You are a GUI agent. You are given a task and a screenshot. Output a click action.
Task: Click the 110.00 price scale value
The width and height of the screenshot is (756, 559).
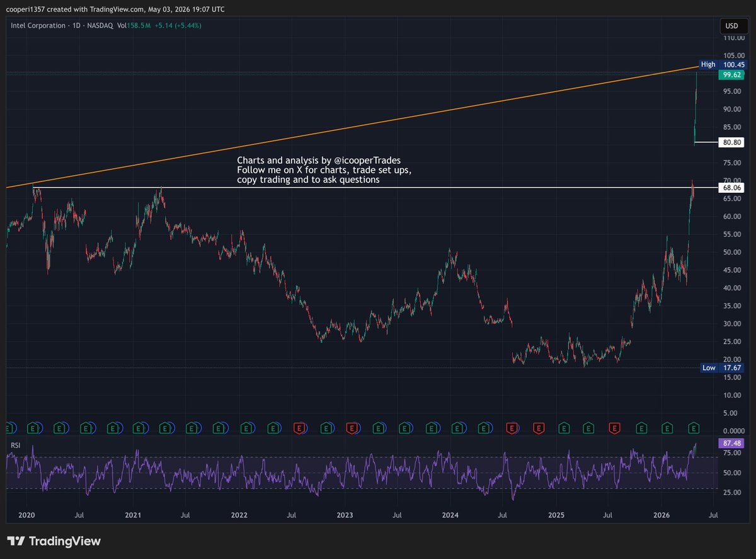pyautogui.click(x=734, y=37)
